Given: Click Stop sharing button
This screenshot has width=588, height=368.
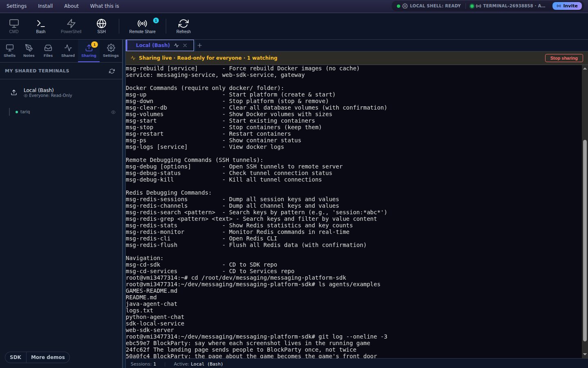Looking at the screenshot, I should click(x=564, y=58).
